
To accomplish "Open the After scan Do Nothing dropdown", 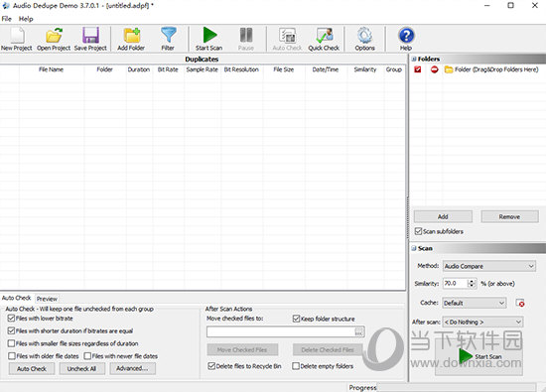I will (482, 322).
